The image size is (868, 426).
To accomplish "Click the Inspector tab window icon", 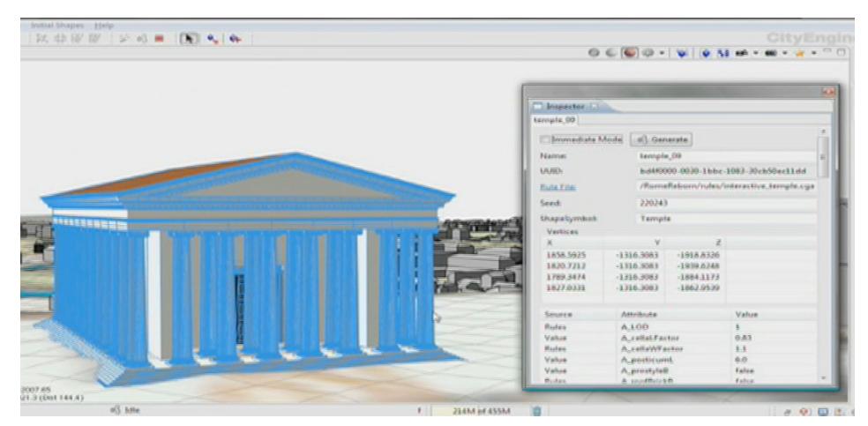I will point(537,106).
